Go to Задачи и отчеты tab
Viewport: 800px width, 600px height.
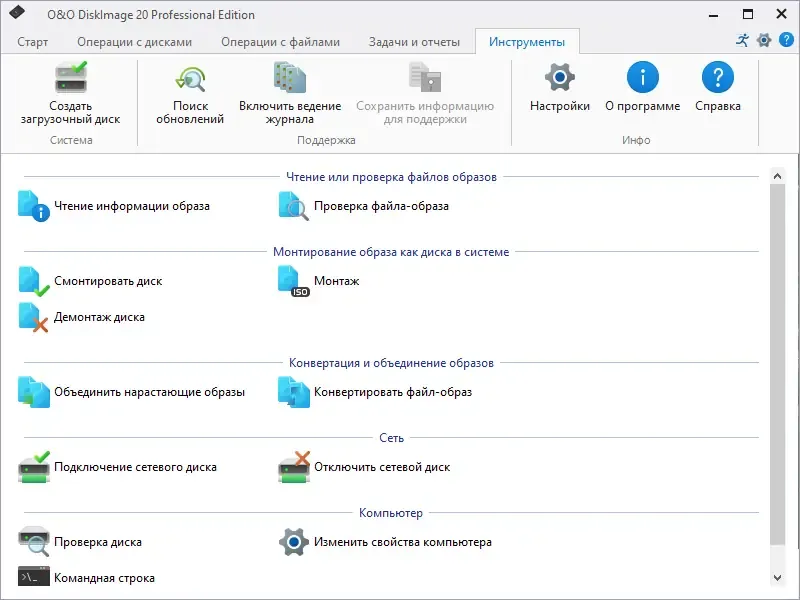pos(413,42)
